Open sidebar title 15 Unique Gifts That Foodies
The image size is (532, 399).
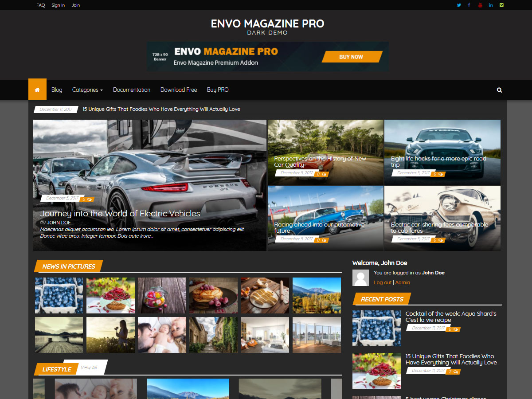point(451,359)
